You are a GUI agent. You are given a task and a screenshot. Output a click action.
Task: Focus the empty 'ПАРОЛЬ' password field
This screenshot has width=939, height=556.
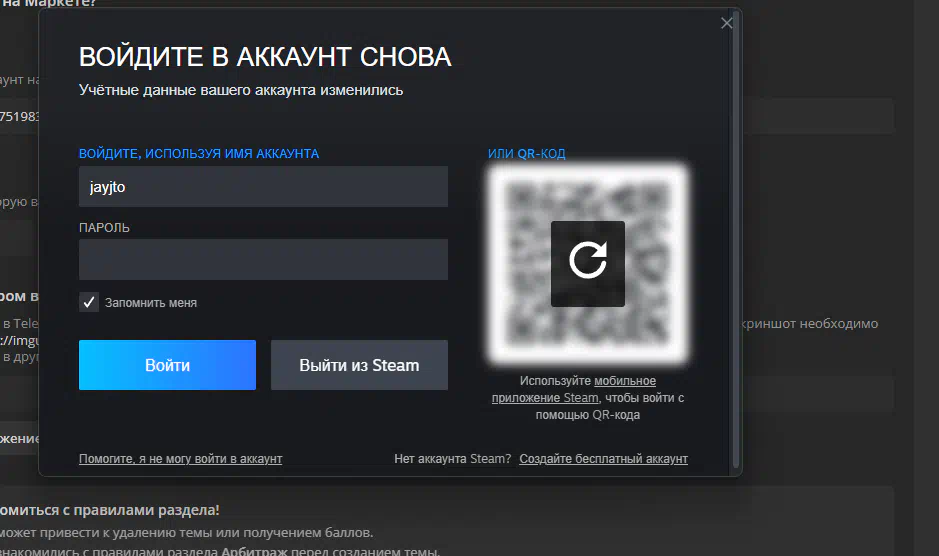coord(263,259)
